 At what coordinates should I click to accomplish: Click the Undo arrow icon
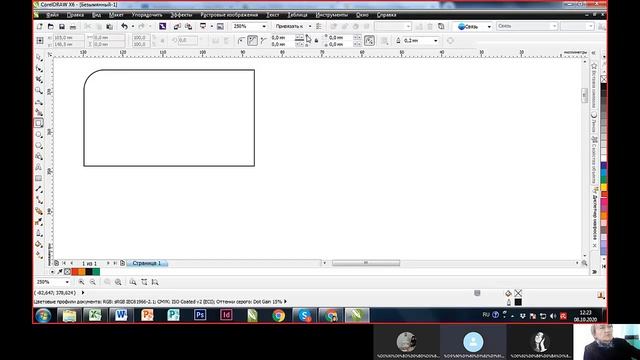point(124,26)
